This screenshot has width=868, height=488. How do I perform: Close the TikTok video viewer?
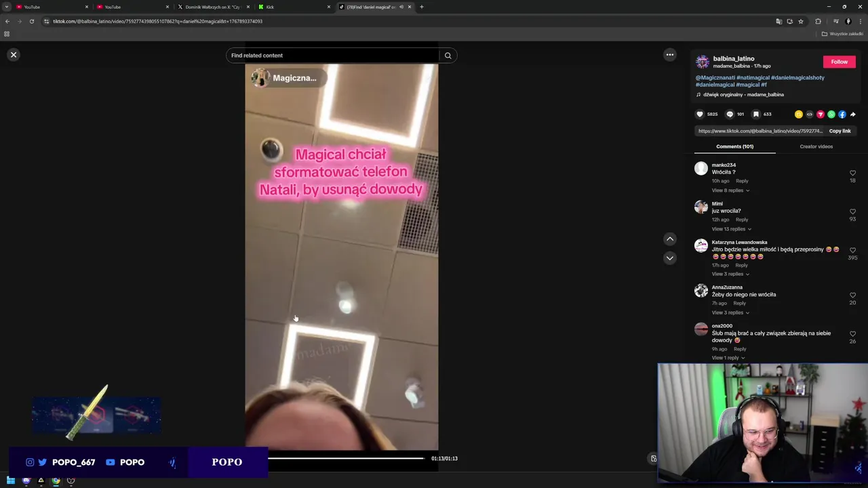[14, 55]
